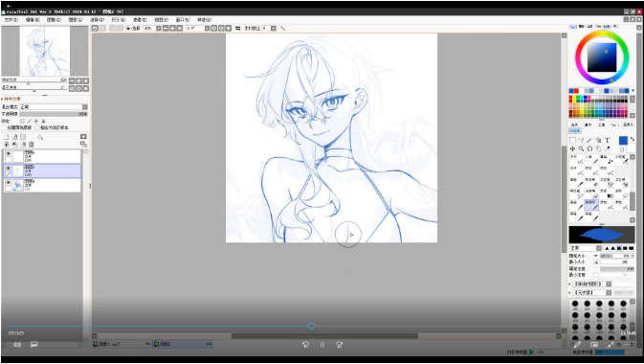Hide the bottom sketch layer with its eye icon
Screen dimensions: 644x364
8,182
